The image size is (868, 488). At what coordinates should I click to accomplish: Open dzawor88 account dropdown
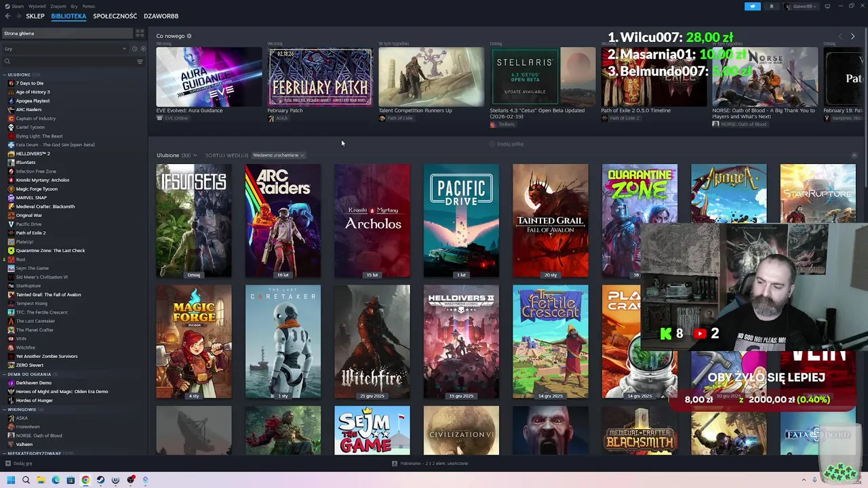pos(802,6)
